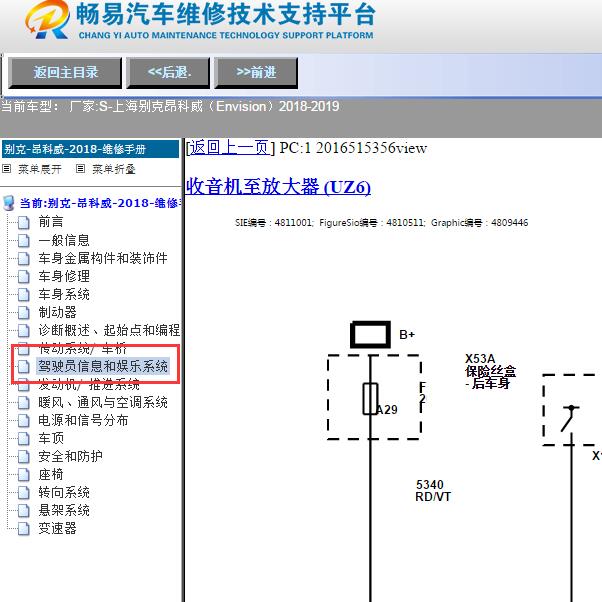The width and height of the screenshot is (602, 602).
Task: Click the 别克-昂科威-2018-维修手册 panel header
Action: 90,149
